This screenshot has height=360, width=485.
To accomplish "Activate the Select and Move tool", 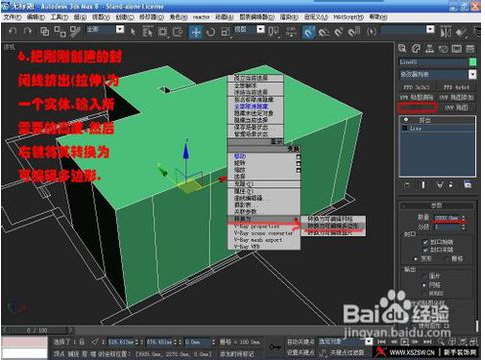I will [x=196, y=32].
